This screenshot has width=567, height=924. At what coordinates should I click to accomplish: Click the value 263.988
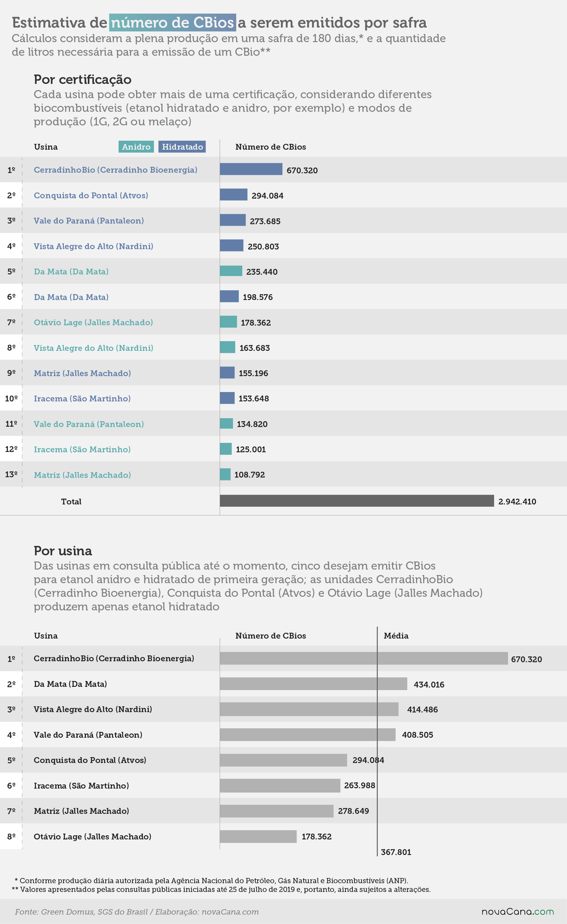[360, 785]
